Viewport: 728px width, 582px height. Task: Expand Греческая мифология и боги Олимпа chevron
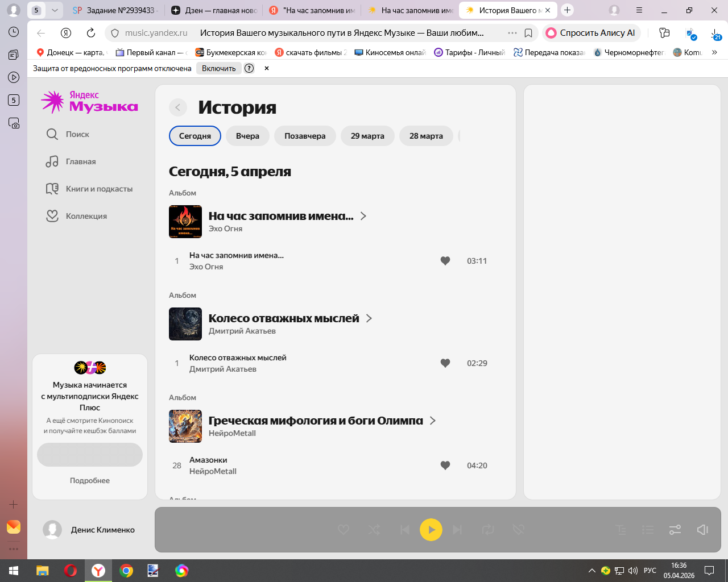click(x=433, y=421)
